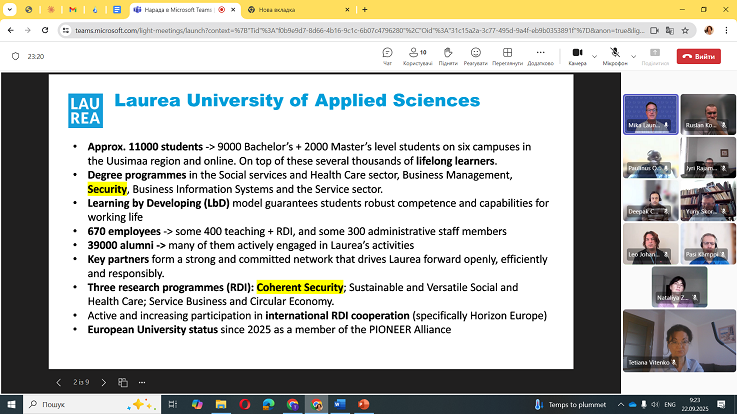Unmute the microphone
737x414 pixels.
click(x=614, y=54)
